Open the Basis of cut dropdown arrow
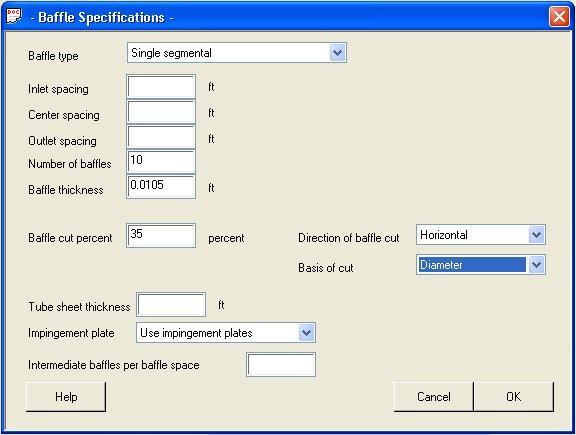This screenshot has height=435, width=576. [x=536, y=265]
